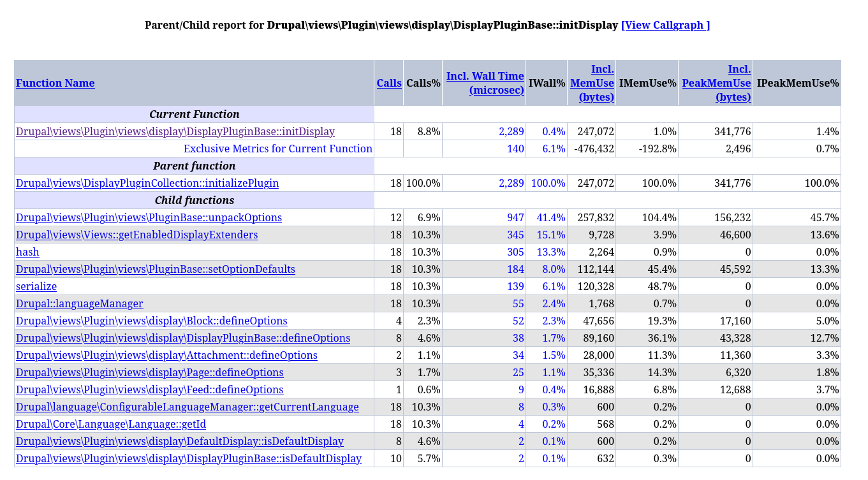Screen dimensions: 868x480
Task: Open Feed::defineOptions function link
Action: coord(150,389)
